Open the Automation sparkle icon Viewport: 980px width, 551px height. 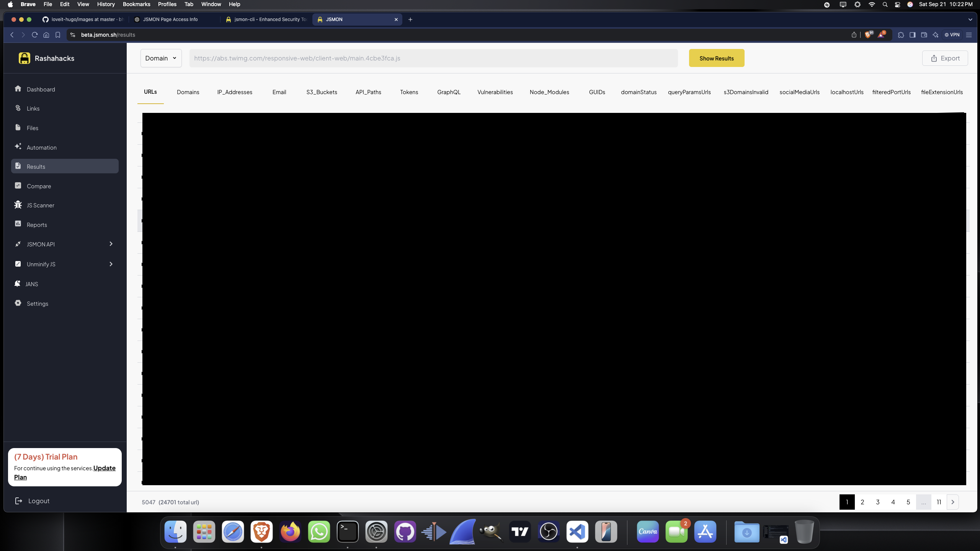click(x=18, y=147)
